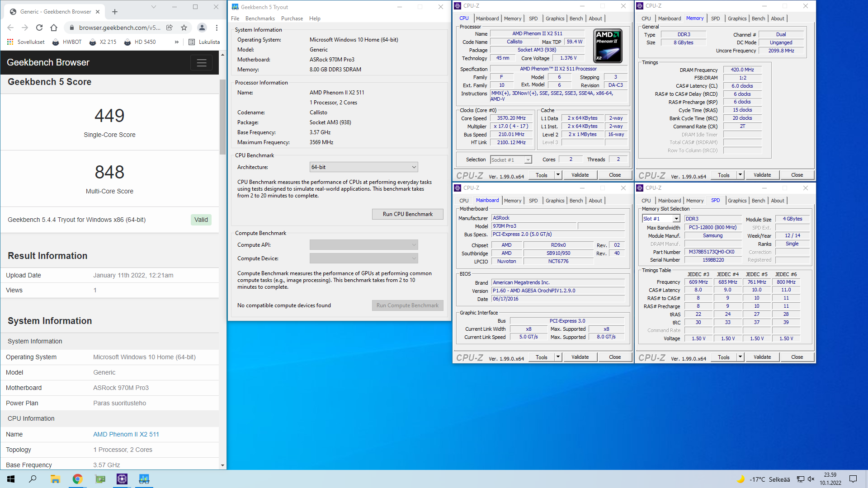The width and height of the screenshot is (868, 488).
Task: Click Tools button in CPU-Z SPD window
Action: [724, 357]
